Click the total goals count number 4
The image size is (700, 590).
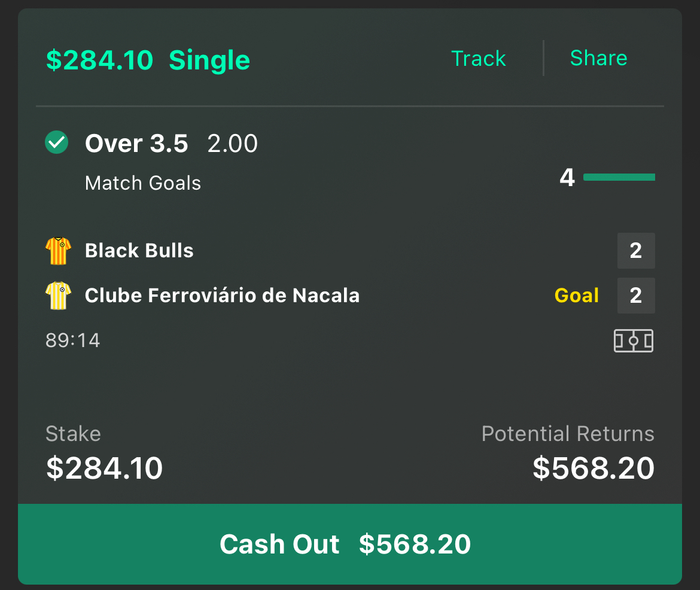coord(567,177)
